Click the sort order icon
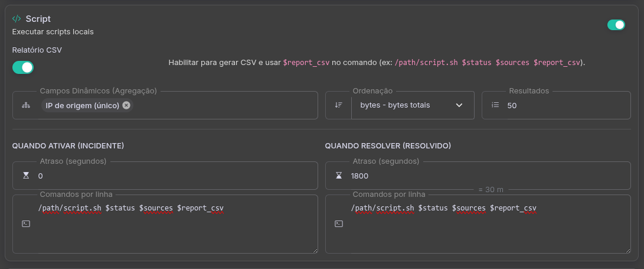644x269 pixels. point(338,105)
